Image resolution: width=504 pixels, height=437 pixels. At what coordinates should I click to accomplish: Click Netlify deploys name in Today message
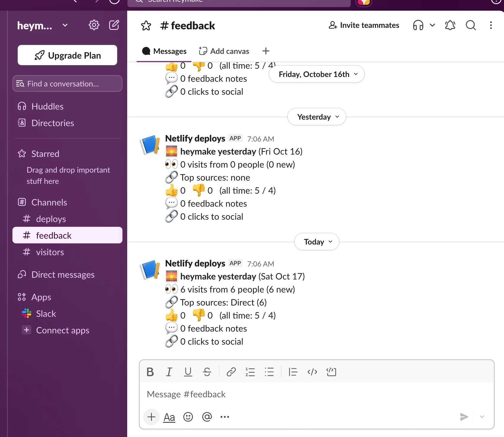point(195,263)
